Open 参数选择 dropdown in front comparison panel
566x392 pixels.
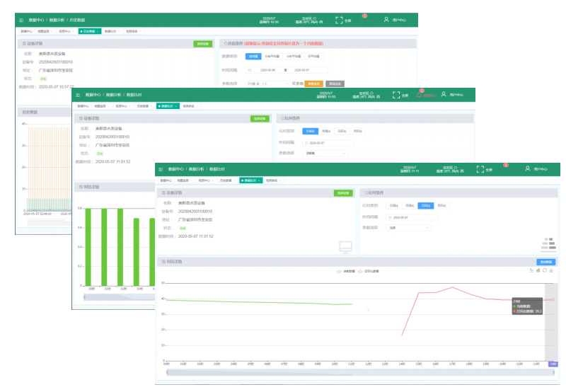click(409, 228)
